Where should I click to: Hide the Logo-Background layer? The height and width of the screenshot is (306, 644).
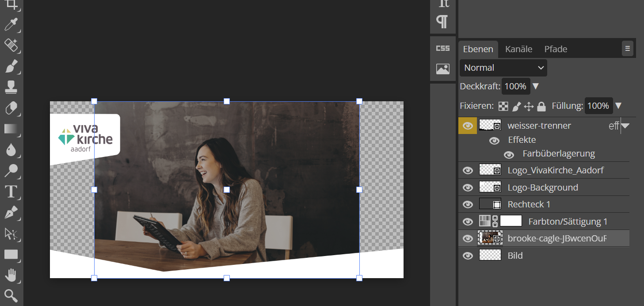pos(468,187)
